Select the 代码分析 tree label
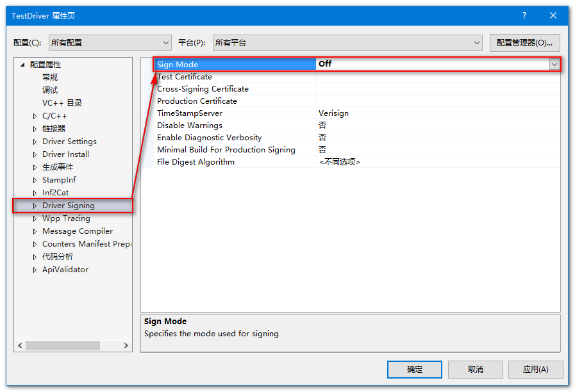The height and width of the screenshot is (392, 575). (x=58, y=257)
